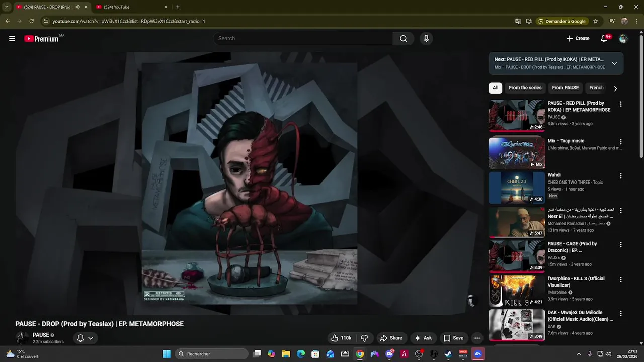The width and height of the screenshot is (644, 362).
Task: Select the From the series chip
Action: (x=525, y=88)
